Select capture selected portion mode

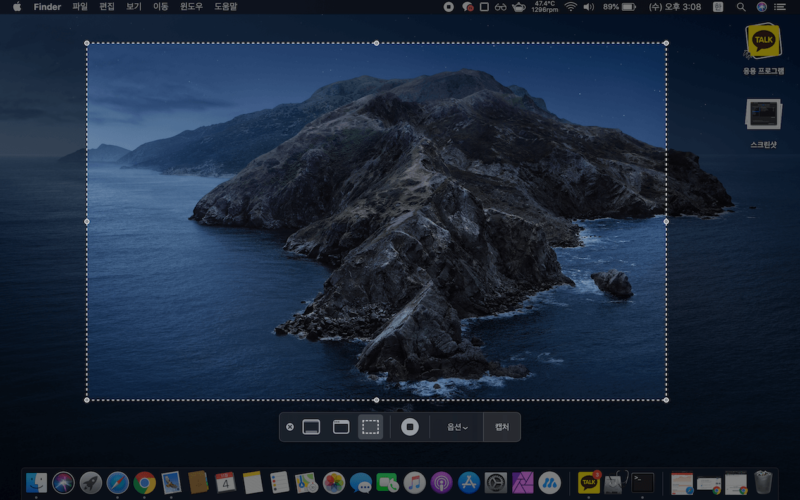pyautogui.click(x=370, y=427)
